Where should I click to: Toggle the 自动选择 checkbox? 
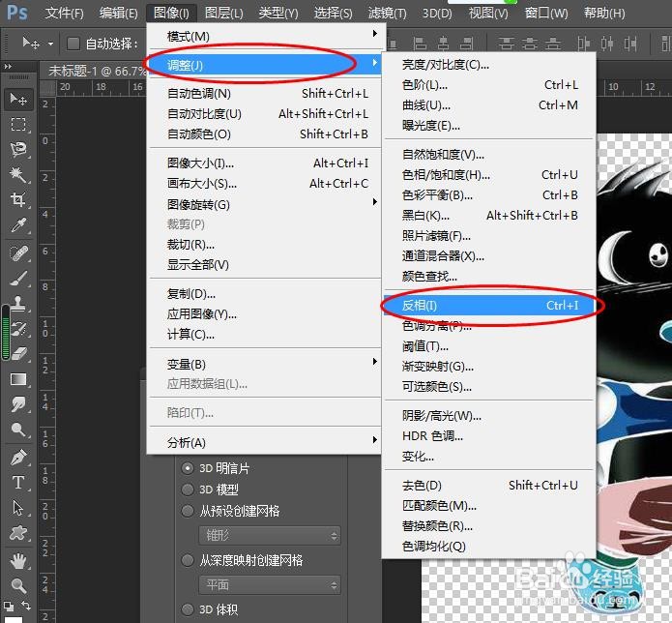(x=73, y=44)
